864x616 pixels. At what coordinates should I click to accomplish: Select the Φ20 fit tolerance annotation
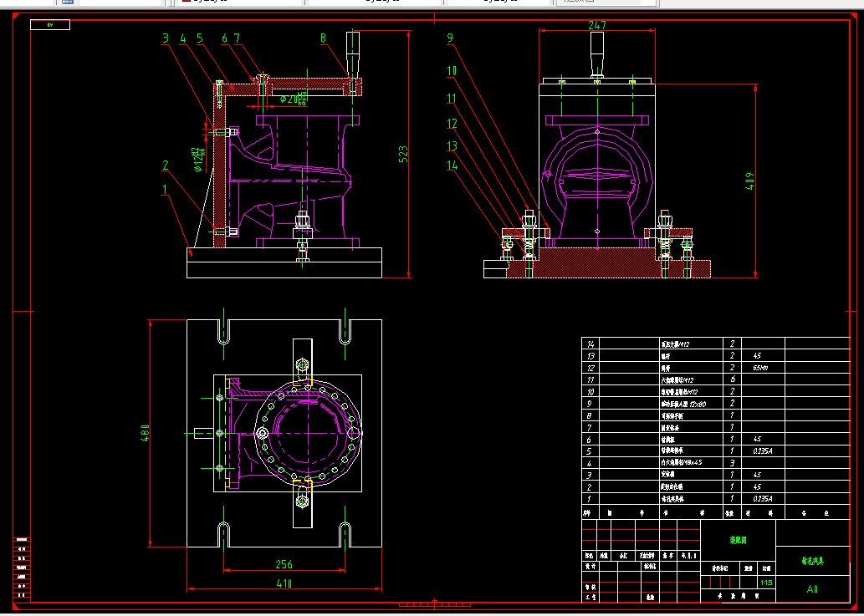(x=293, y=99)
